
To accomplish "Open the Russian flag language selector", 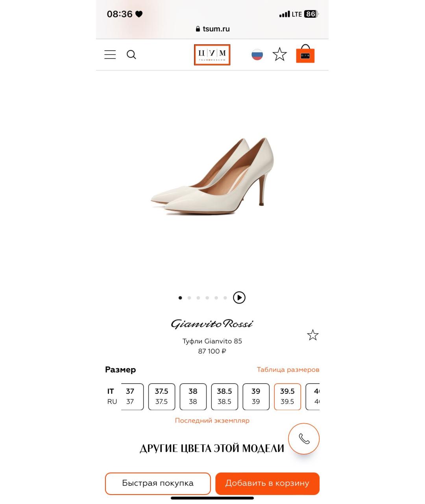I will click(257, 54).
